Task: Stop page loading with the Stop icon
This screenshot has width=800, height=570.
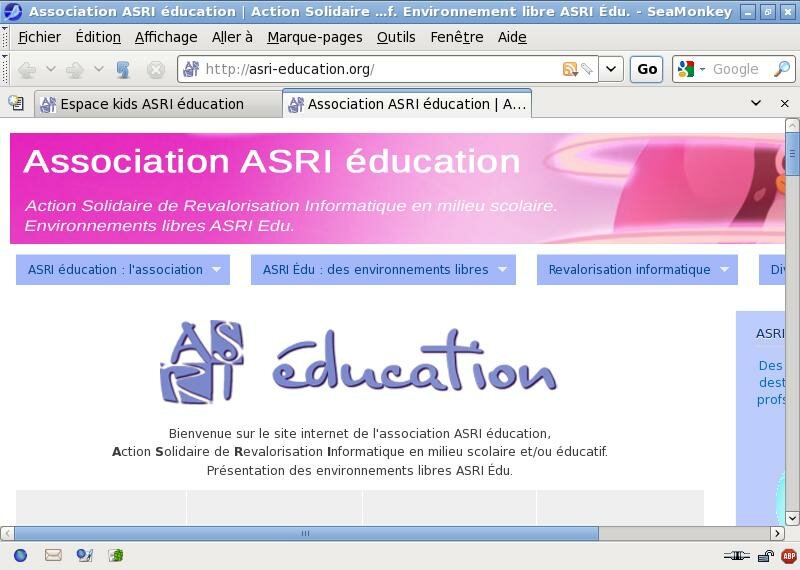Action: (156, 69)
